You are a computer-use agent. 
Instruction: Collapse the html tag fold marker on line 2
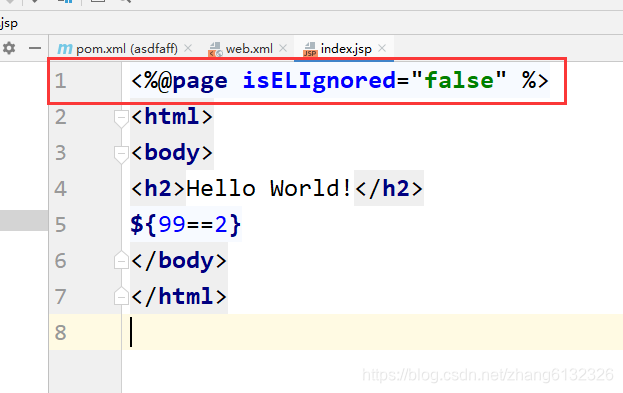pos(121,118)
